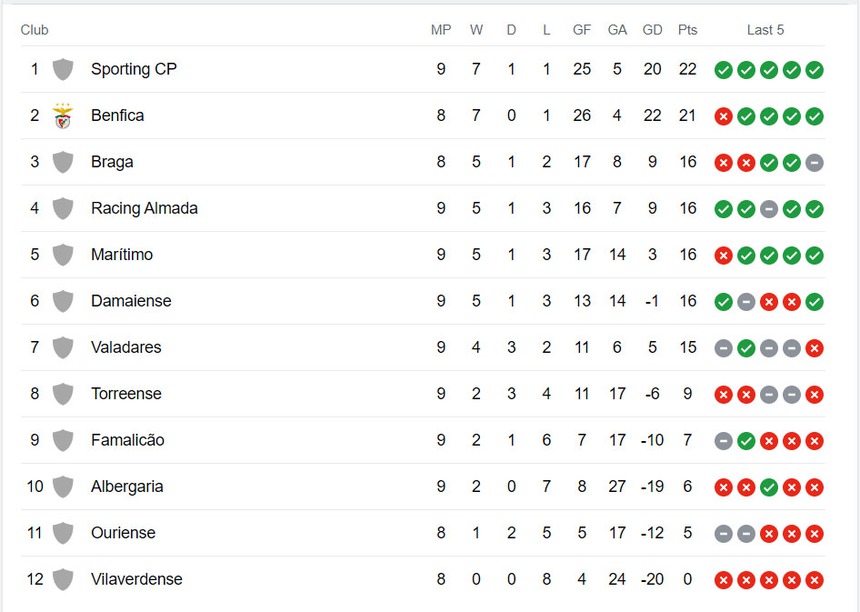Viewport: 860px width, 612px height.
Task: Open the Racing Almada team link
Action: [144, 208]
